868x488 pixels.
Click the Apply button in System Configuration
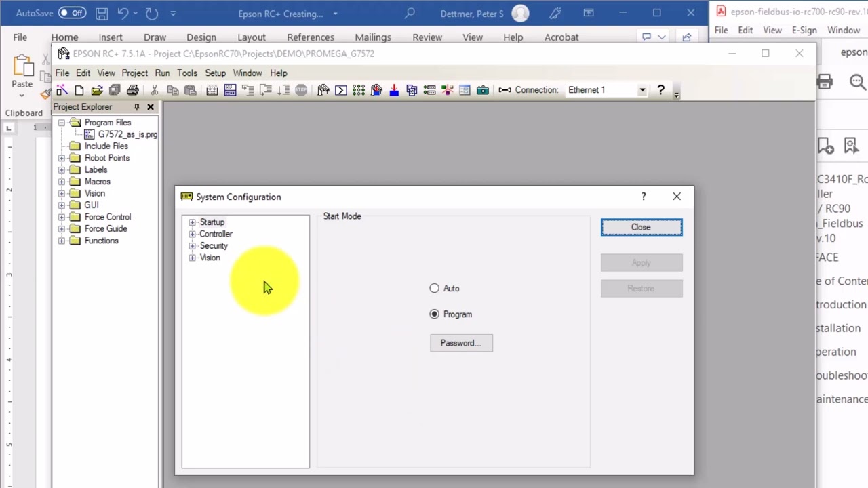[x=642, y=263]
